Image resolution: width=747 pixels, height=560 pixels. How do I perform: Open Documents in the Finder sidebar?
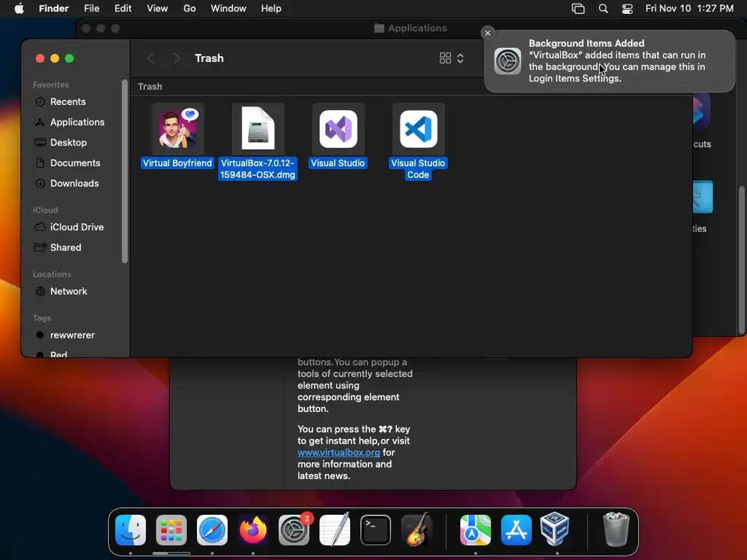[x=75, y=163]
